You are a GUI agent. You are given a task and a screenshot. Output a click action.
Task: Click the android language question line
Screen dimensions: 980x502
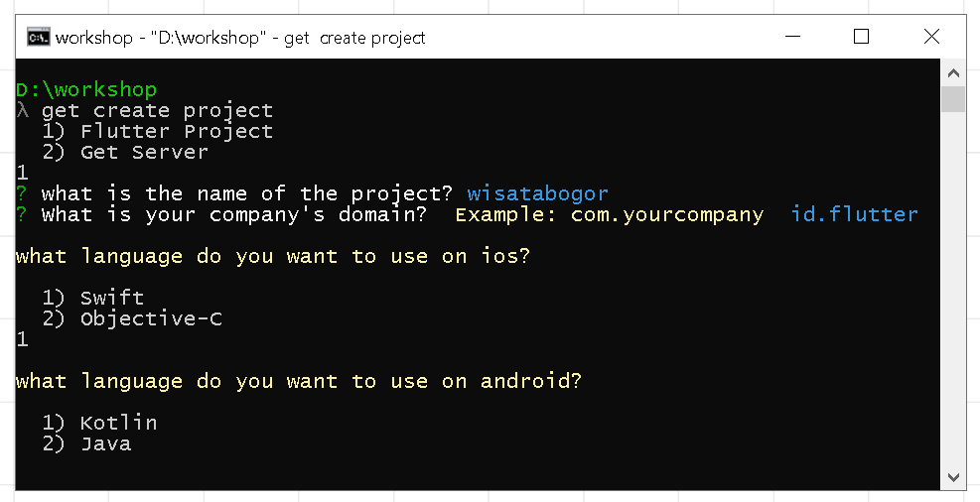tap(299, 381)
